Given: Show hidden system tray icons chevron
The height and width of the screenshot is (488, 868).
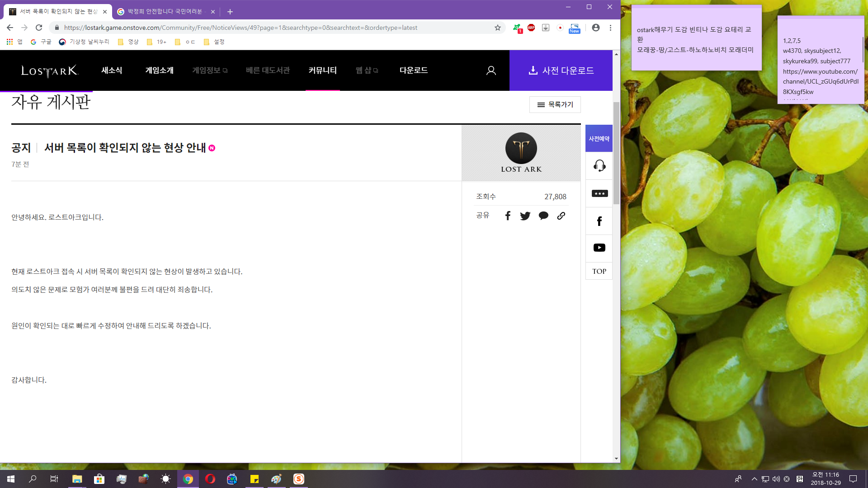Looking at the screenshot, I should click(x=754, y=479).
